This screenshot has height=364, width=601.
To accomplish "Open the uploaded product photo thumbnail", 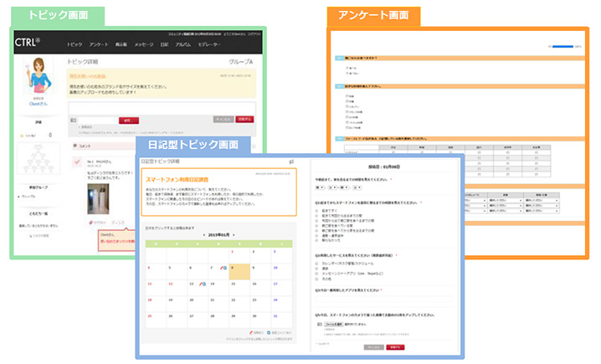I will tap(99, 198).
